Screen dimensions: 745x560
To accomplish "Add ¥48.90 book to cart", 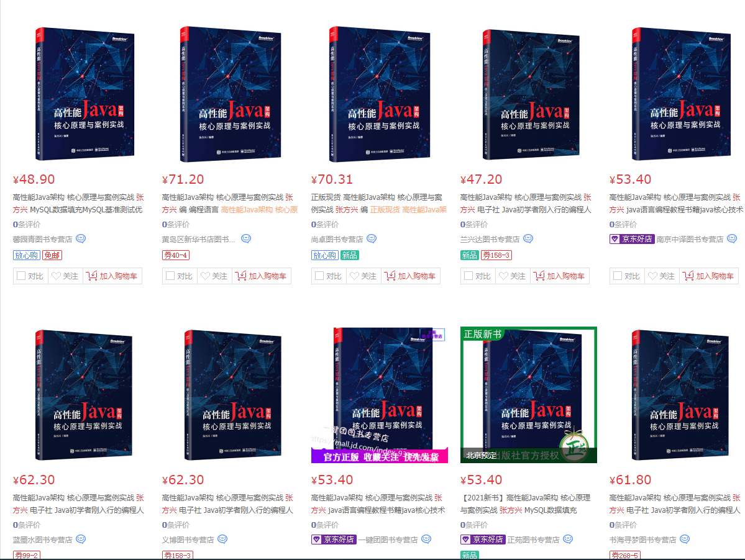I will tap(112, 276).
